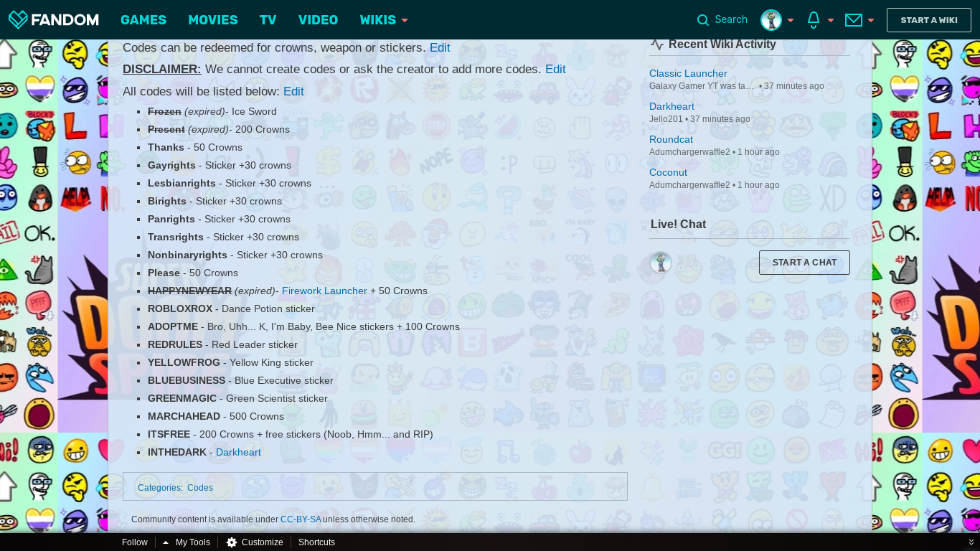Click Follow in the bottom toolbar
980x551 pixels.
pyautogui.click(x=134, y=542)
